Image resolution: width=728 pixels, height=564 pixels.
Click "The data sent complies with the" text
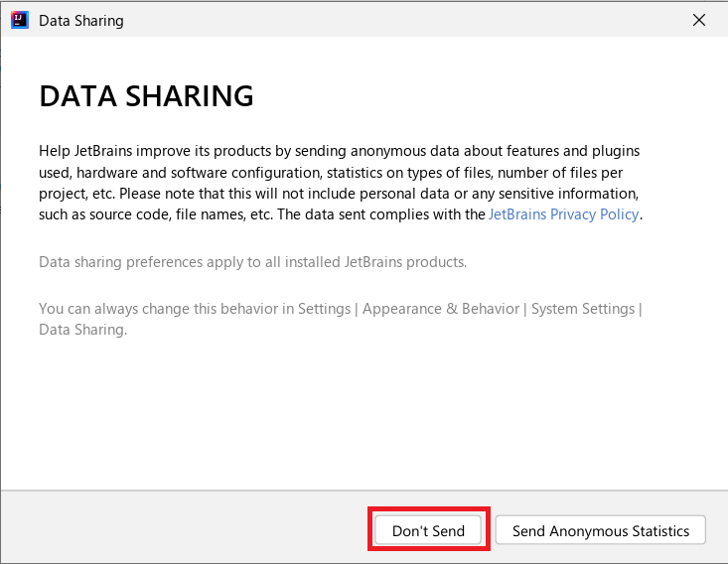[379, 214]
